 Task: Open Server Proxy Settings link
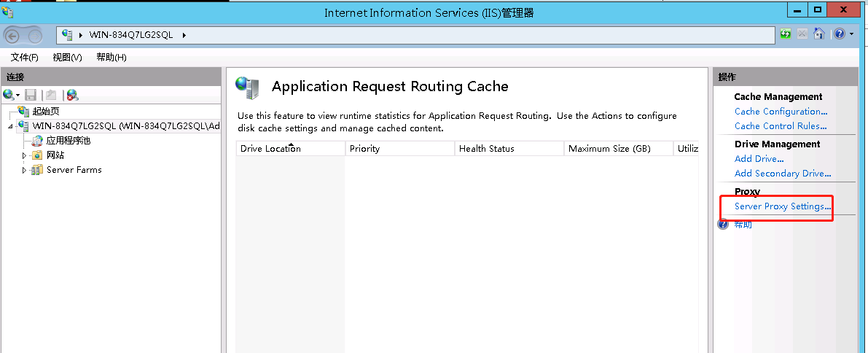(x=782, y=206)
